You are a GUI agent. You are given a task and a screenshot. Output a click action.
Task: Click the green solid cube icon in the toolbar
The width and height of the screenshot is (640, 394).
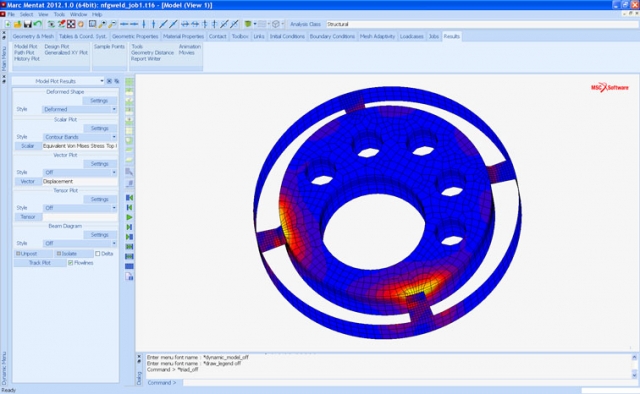click(x=247, y=24)
